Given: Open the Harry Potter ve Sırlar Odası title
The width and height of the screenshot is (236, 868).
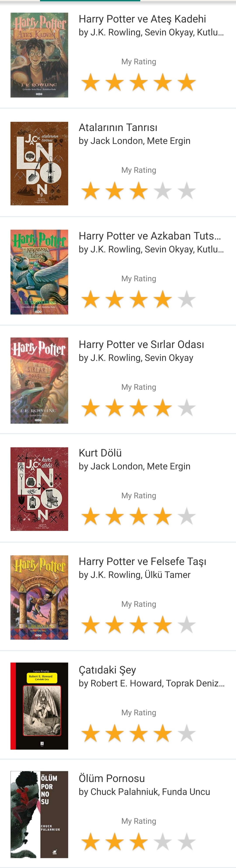Looking at the screenshot, I should [141, 344].
